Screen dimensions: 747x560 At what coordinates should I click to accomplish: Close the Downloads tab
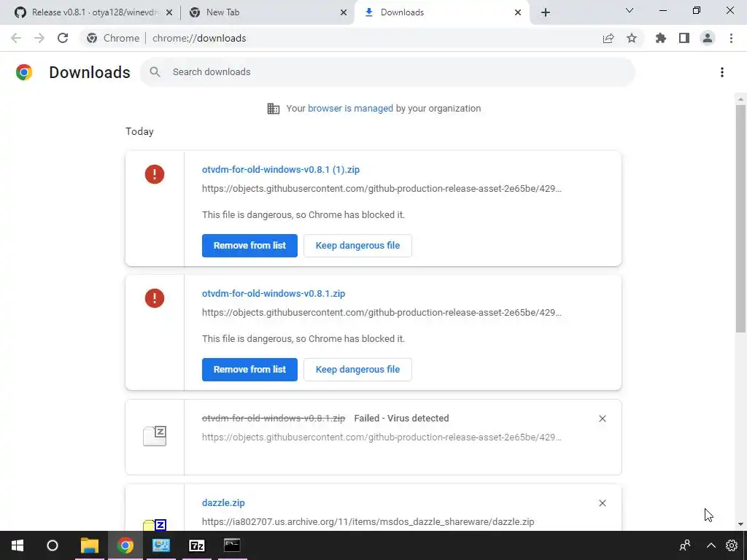pos(518,12)
